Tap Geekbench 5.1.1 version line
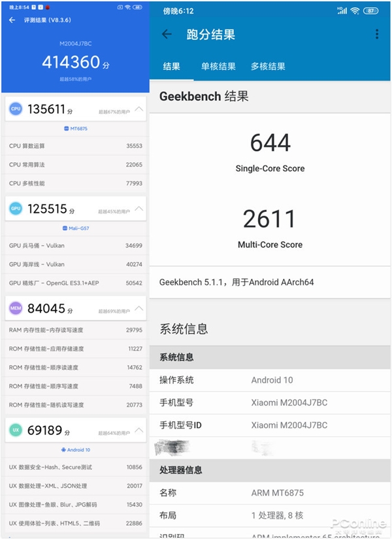392x539 pixels. click(x=236, y=282)
